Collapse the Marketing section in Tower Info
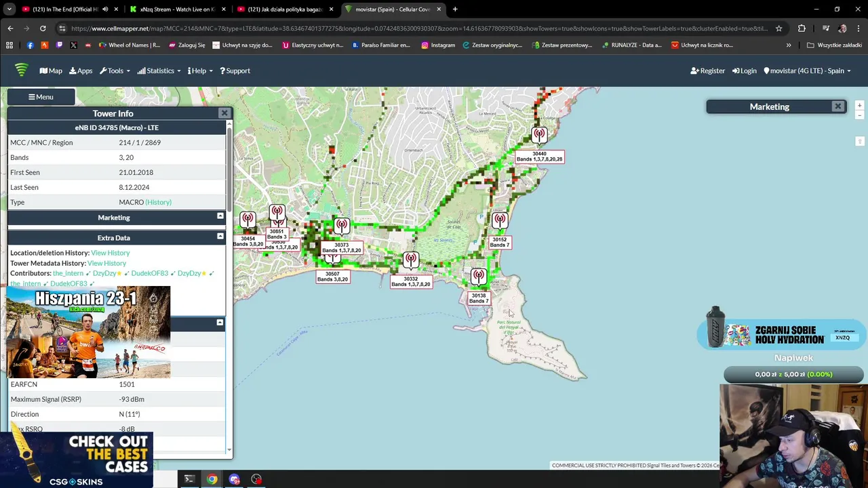Screen dimensions: 868x488 (x=220, y=216)
